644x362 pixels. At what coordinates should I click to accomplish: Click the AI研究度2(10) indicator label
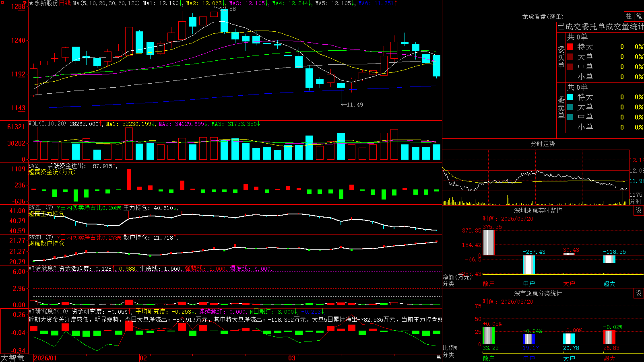(48, 311)
